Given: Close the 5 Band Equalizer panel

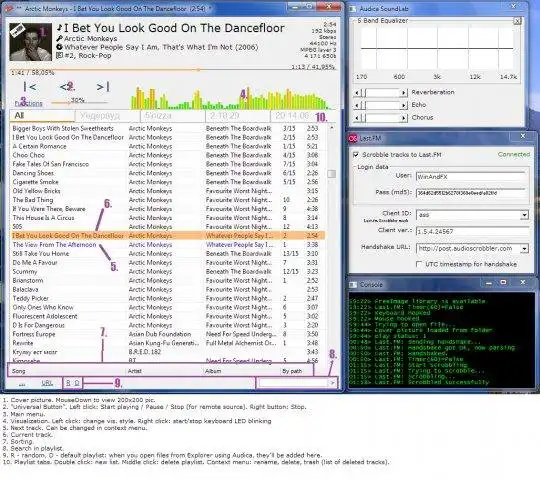Looking at the screenshot, I should pyautogui.click(x=517, y=21).
